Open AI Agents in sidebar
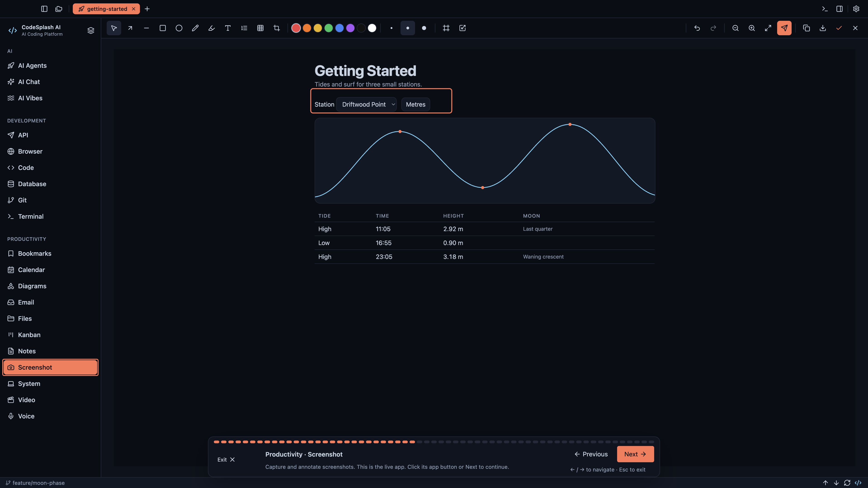The width and height of the screenshot is (868, 488). pos(51,65)
